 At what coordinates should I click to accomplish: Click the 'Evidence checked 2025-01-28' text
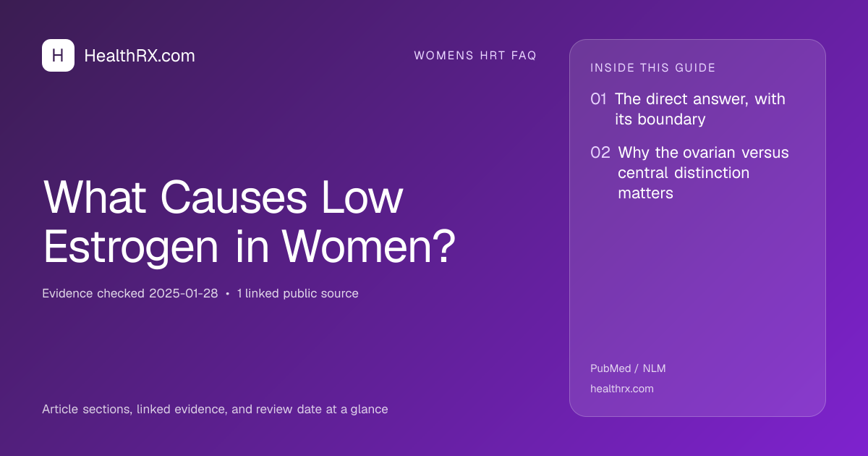tap(130, 293)
